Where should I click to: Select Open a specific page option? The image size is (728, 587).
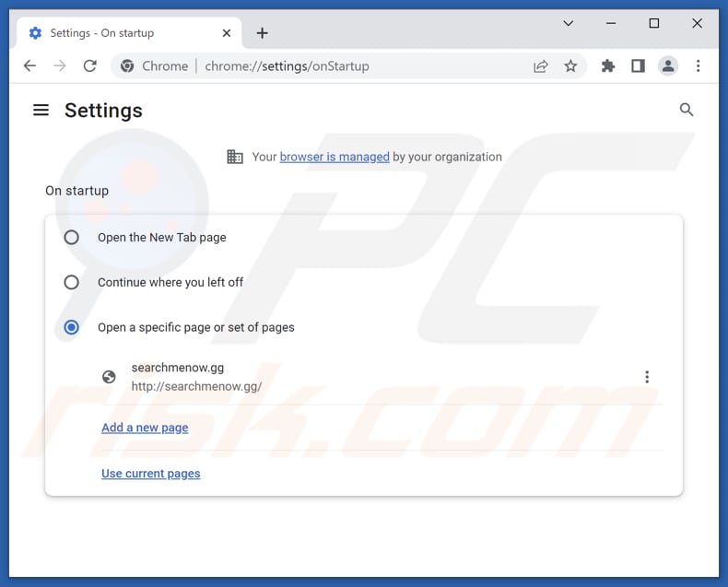(72, 327)
